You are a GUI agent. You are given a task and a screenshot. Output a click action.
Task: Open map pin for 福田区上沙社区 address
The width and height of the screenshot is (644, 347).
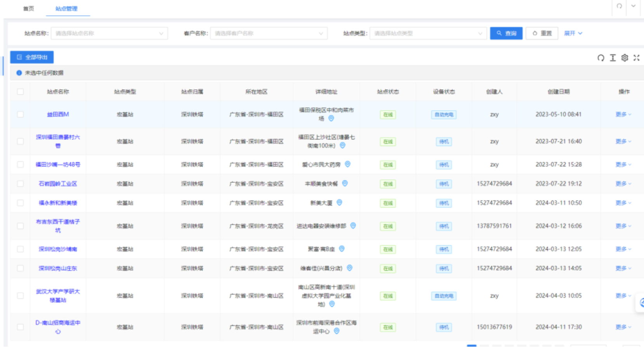[x=342, y=145]
